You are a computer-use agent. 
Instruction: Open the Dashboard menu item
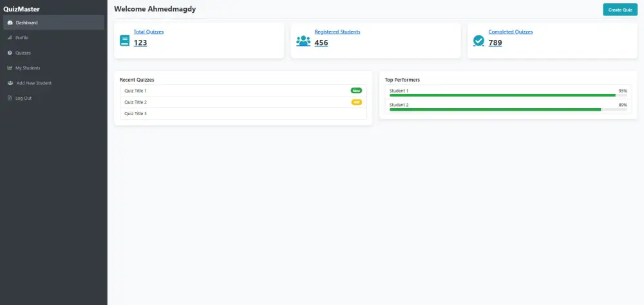coord(53,23)
